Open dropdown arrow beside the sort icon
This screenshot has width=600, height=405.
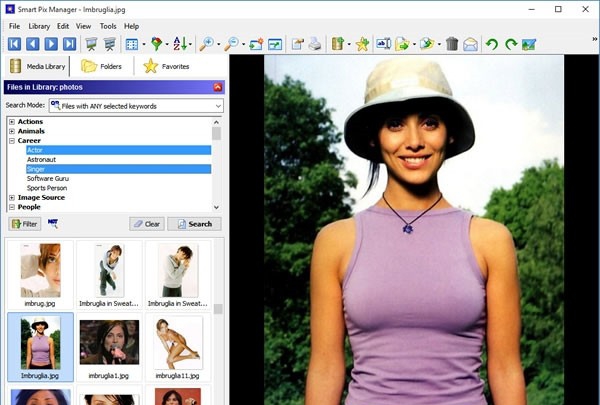(190, 44)
